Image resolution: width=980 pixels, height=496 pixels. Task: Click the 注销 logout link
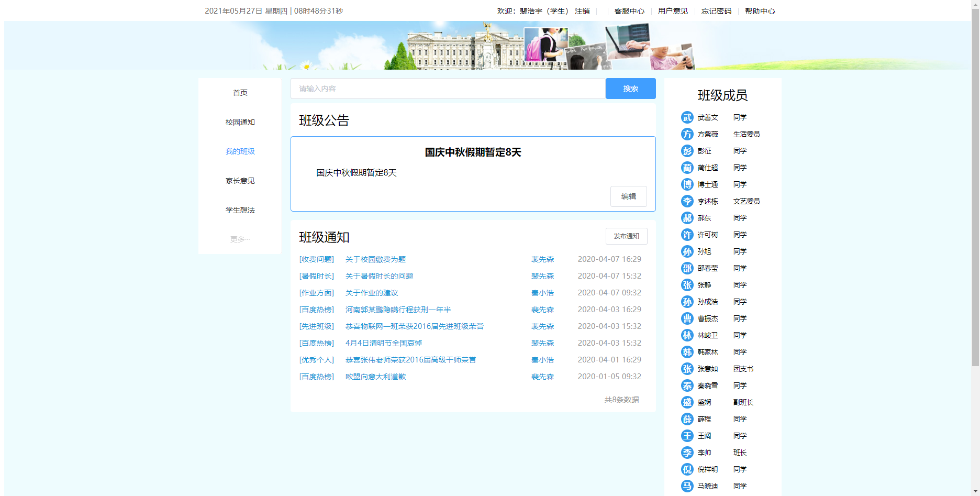pyautogui.click(x=582, y=11)
